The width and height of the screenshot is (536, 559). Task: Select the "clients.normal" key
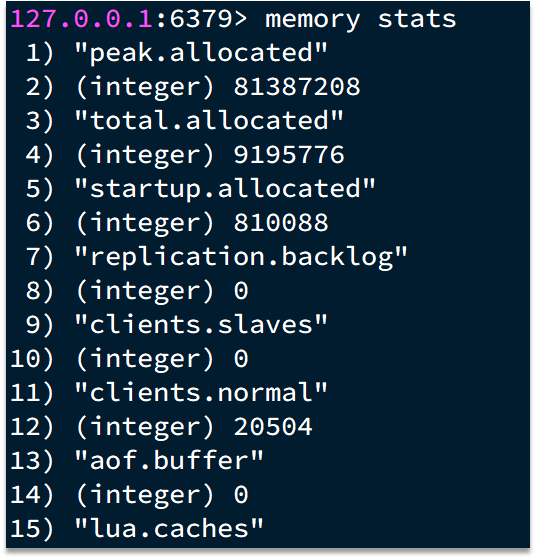click(201, 393)
